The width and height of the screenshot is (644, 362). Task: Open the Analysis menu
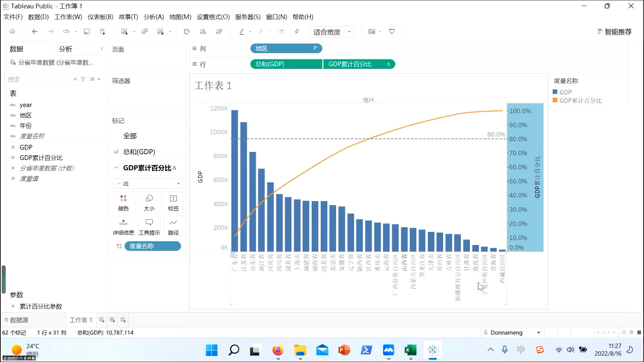pyautogui.click(x=153, y=17)
